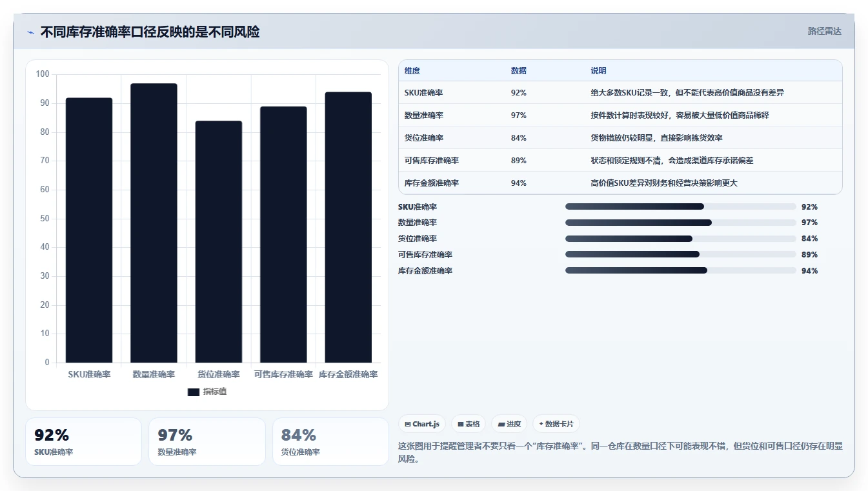Screen dimensions: 868x491
Task: Open the 97% 数量准确率 stat card
Action: click(207, 441)
